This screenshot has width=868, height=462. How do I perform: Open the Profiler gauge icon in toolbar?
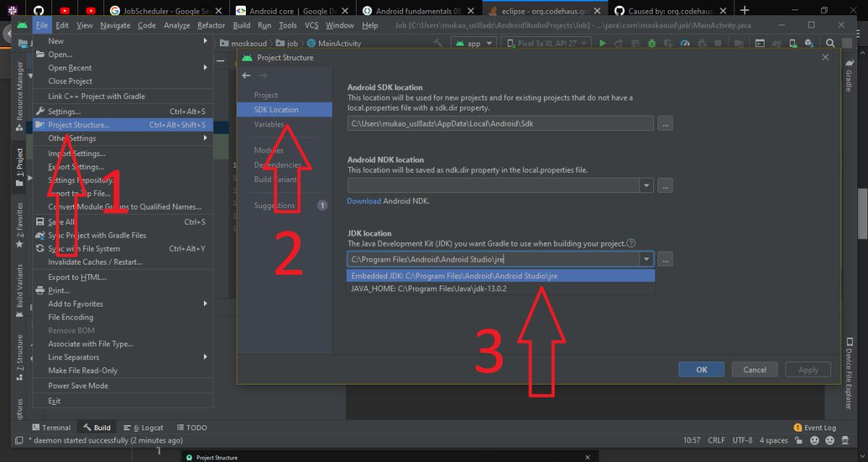pos(684,43)
